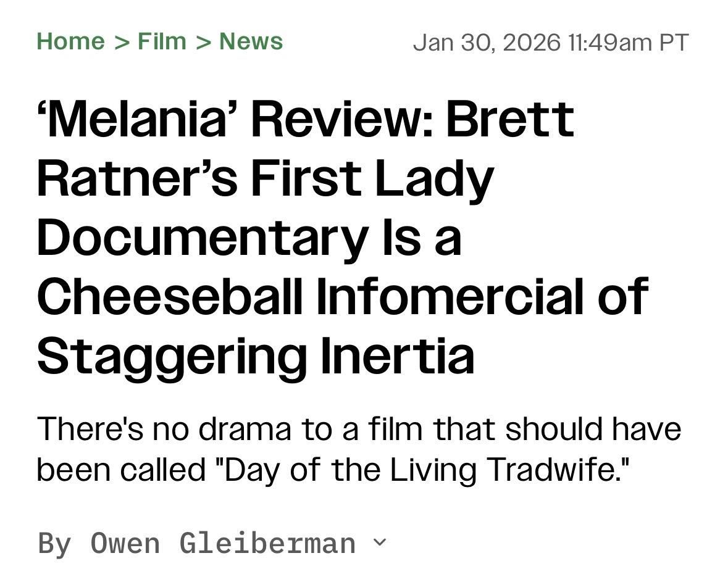This screenshot has width=728, height=582.
Task: Open the Home breadcrumb link
Action: tap(70, 41)
